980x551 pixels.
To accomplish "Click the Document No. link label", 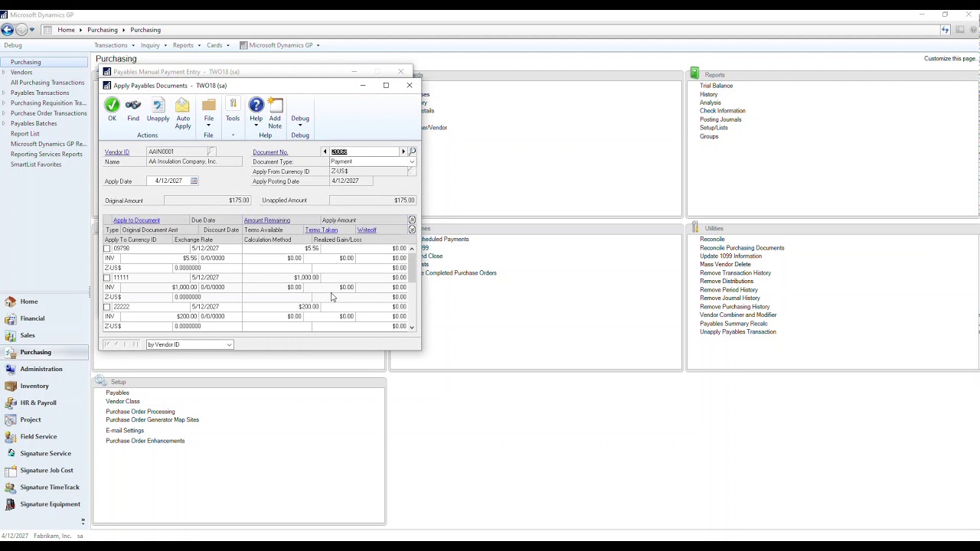I will (x=270, y=152).
